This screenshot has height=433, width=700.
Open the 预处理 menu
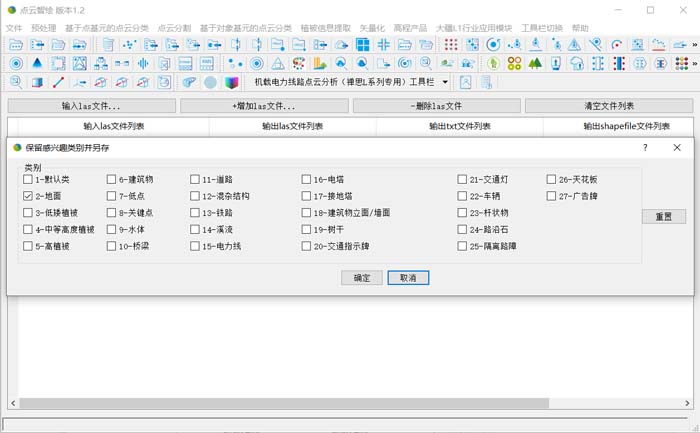click(43, 28)
